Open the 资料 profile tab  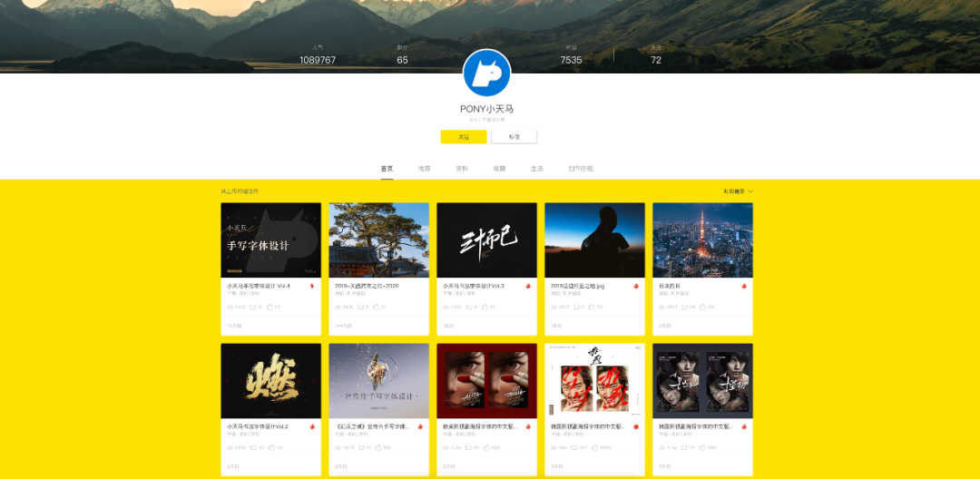tap(462, 169)
